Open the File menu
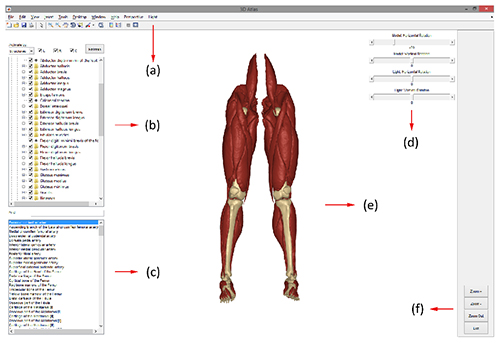This screenshot has width=500, height=364. click(11, 17)
